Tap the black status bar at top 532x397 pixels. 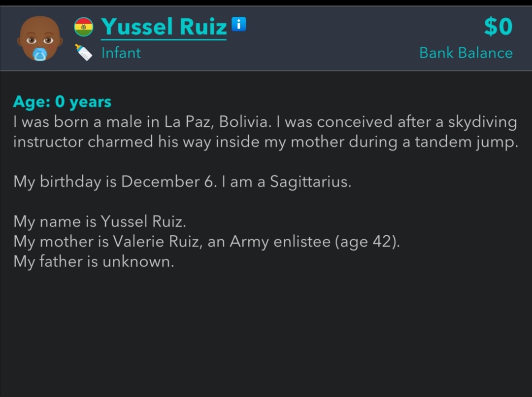click(266, 3)
